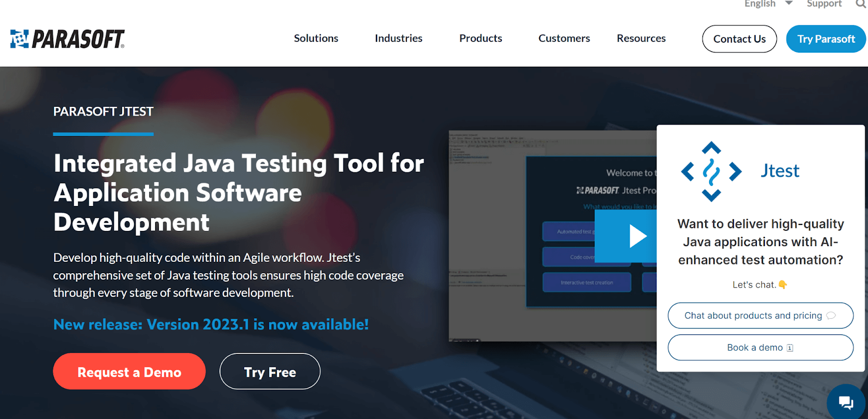This screenshot has width=868, height=419.
Task: Click the Integrated Java Testing Tool headline
Action: (x=239, y=192)
